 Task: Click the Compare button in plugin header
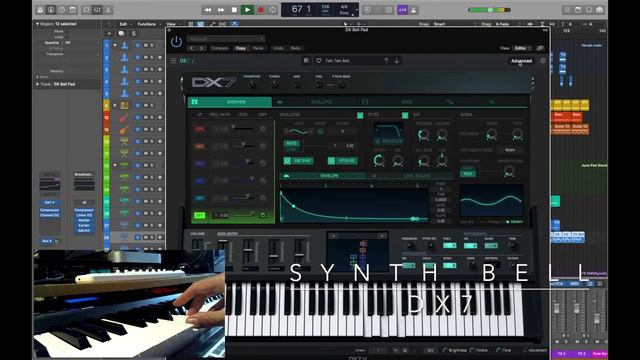tap(220, 48)
